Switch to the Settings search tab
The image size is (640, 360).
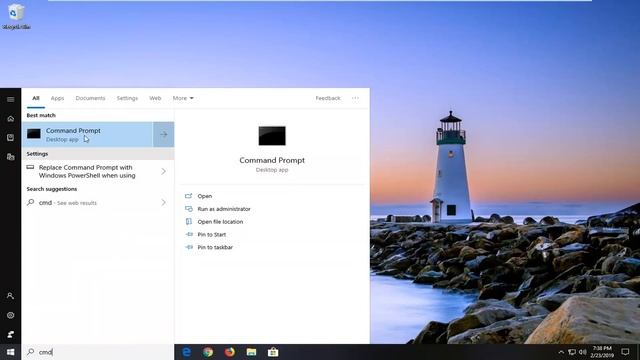point(127,98)
